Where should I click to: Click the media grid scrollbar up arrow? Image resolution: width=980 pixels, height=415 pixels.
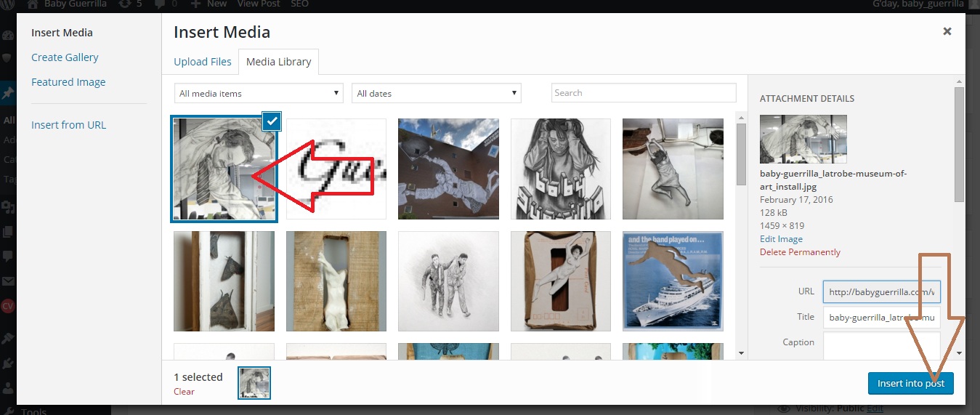click(741, 116)
